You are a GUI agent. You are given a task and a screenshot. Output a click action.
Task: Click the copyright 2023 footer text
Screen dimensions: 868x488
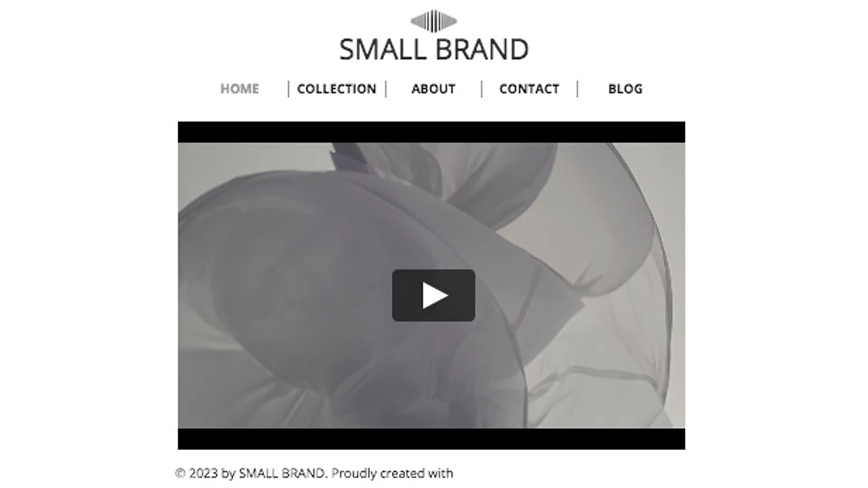(314, 473)
